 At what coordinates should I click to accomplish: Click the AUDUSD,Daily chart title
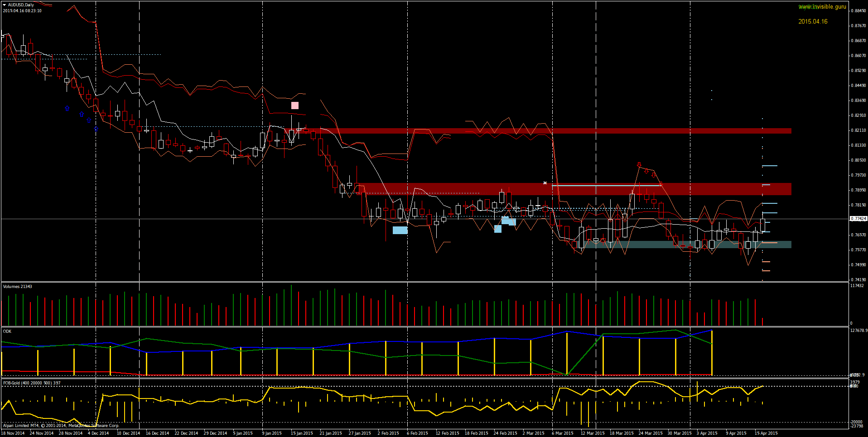pos(21,5)
